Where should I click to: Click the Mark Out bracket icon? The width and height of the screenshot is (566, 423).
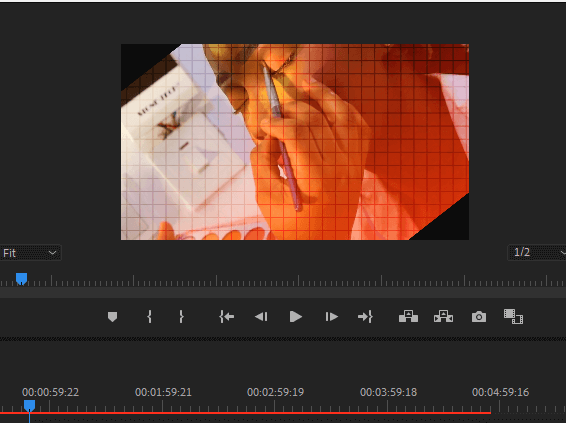(181, 317)
